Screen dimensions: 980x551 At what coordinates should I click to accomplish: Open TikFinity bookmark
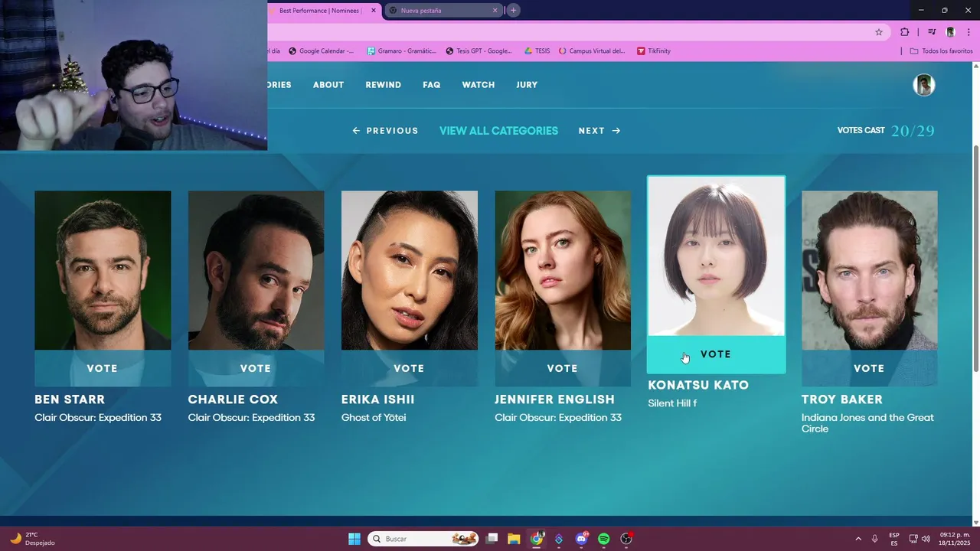654,51
